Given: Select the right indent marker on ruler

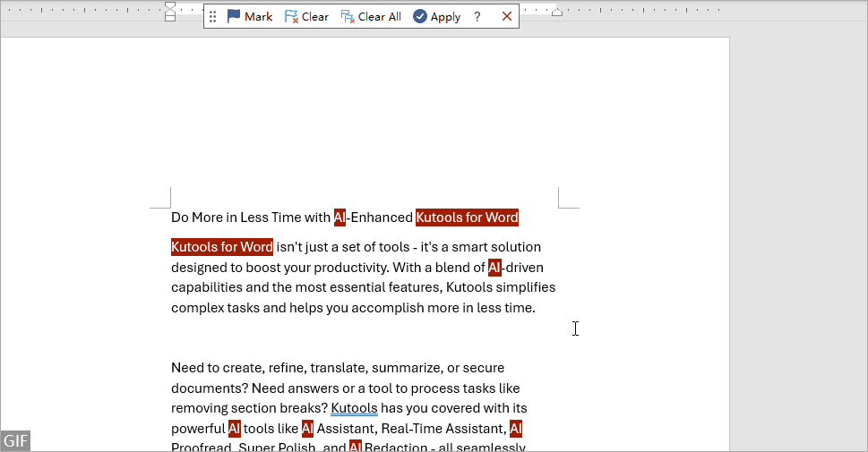Looking at the screenshot, I should click(557, 13).
